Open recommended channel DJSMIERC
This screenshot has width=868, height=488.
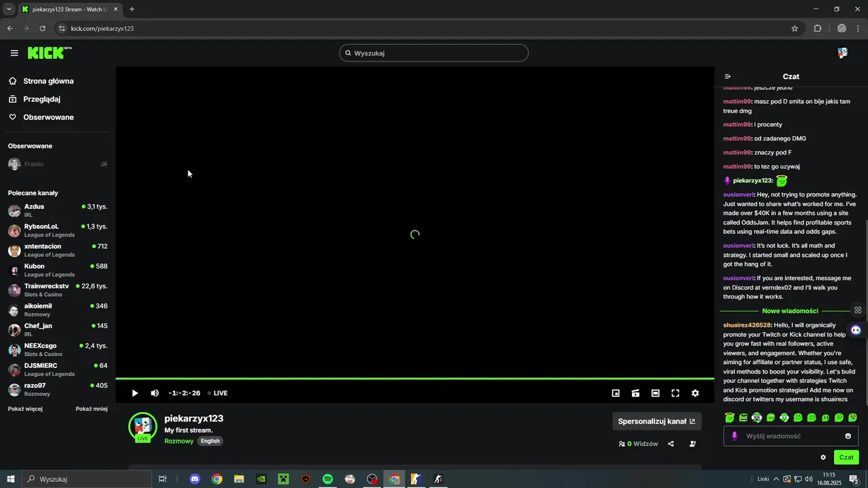pos(58,369)
